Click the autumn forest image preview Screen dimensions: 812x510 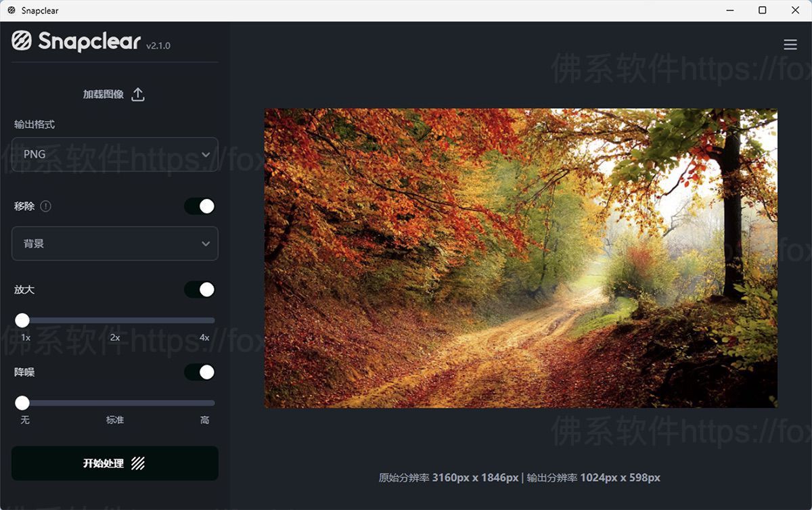tap(521, 257)
